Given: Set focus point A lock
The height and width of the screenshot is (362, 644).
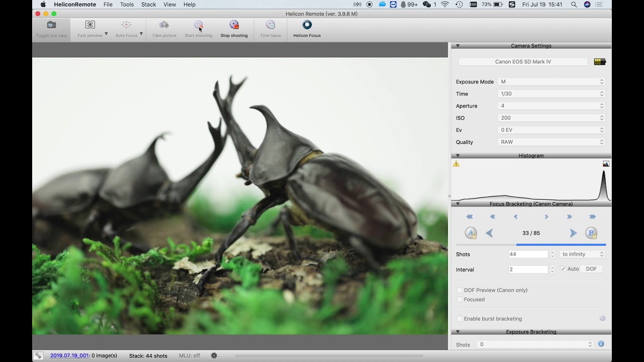Looking at the screenshot, I should pos(471,233).
